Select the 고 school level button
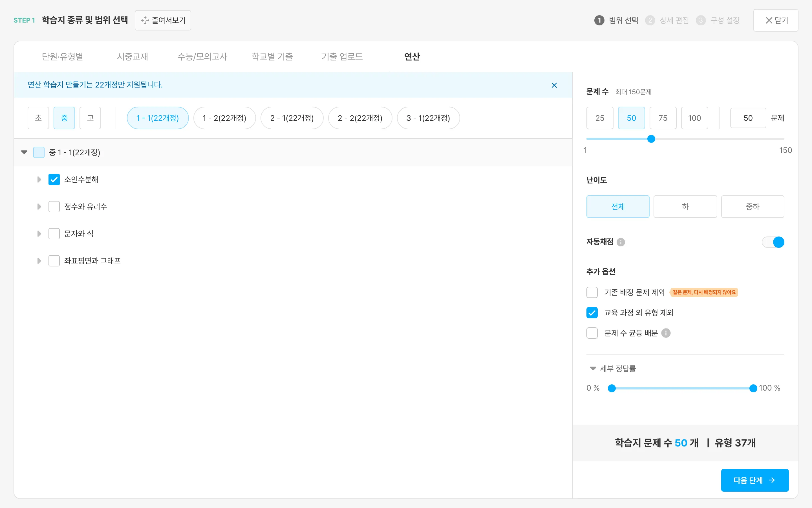Image resolution: width=812 pixels, height=508 pixels. tap(90, 118)
